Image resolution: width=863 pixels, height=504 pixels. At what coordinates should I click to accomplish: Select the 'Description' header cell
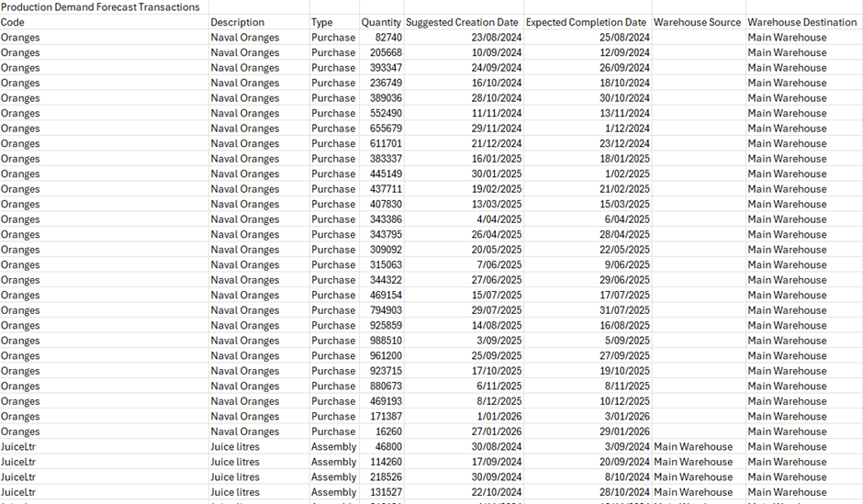pos(237,22)
